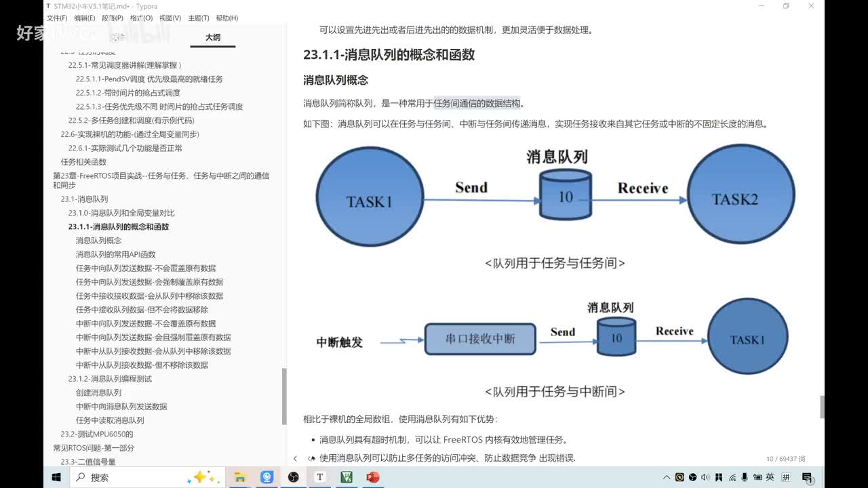The height and width of the screenshot is (488, 868).
Task: Go to outline item 22.5.1.2-带时间片的抢占式调度
Action: tap(128, 93)
